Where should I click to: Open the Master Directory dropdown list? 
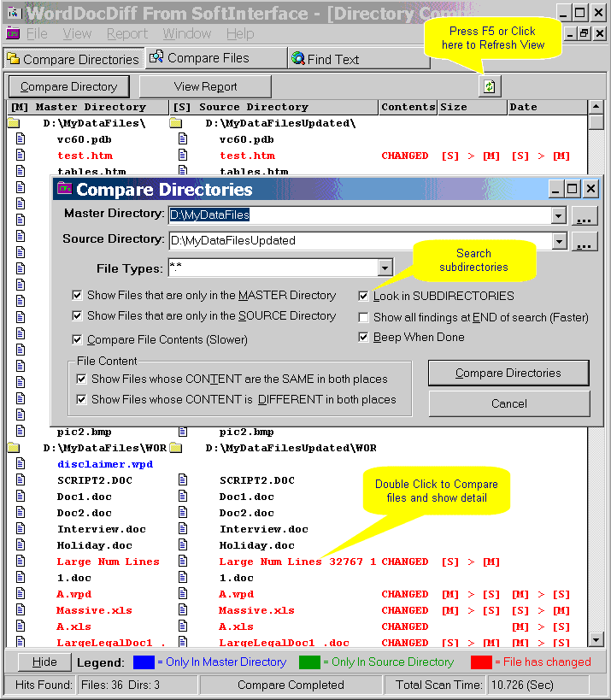(559, 216)
